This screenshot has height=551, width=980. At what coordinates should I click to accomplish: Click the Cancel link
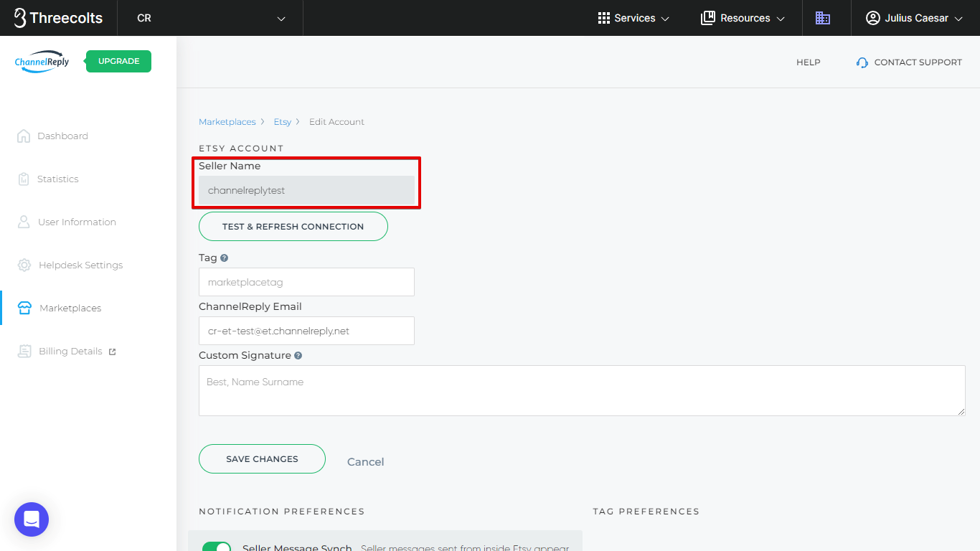coord(365,461)
